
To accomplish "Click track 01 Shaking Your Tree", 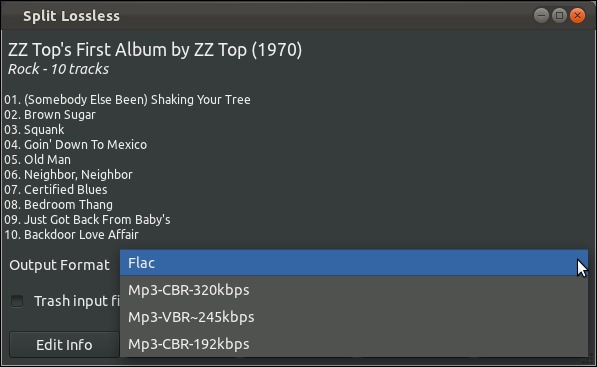I will (127, 100).
